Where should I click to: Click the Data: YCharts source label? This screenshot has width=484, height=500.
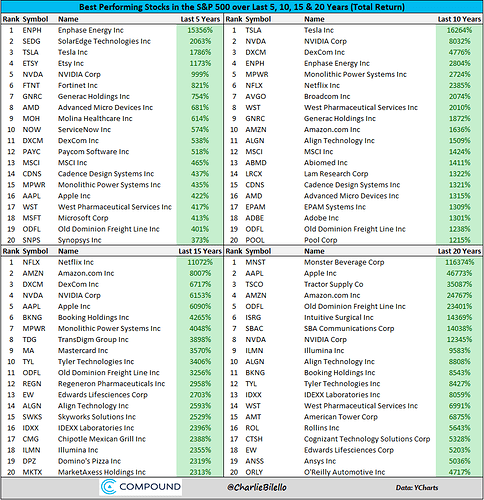pos(417,488)
